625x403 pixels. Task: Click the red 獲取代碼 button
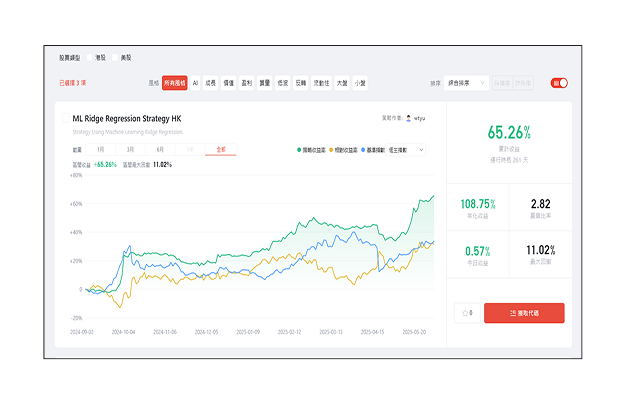click(524, 313)
